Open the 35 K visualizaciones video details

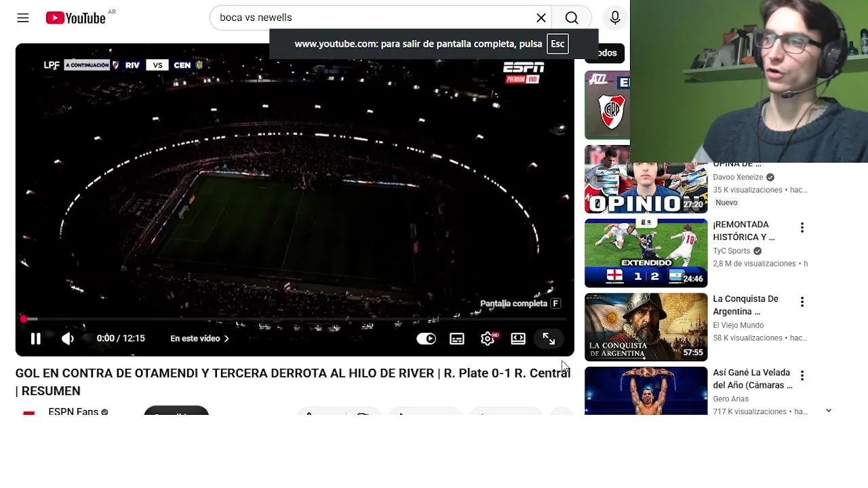760,190
